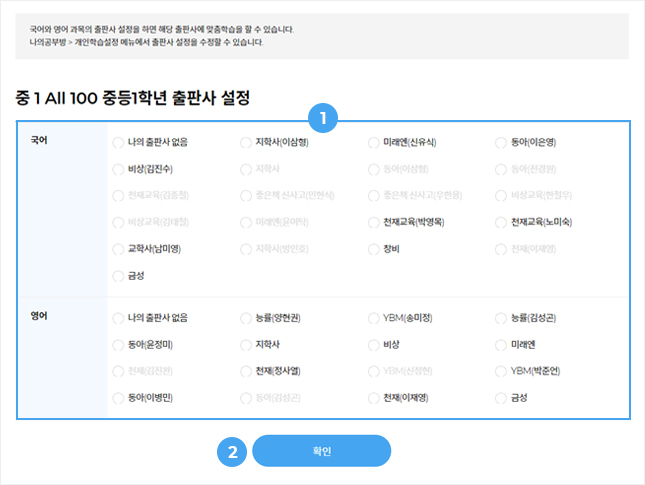Choose the 동아(전경원) option

click(501, 169)
